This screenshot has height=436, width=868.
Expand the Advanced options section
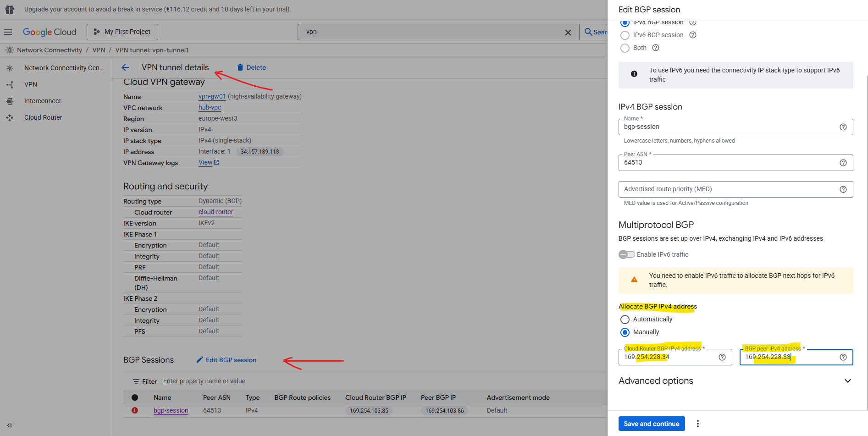[847, 381]
